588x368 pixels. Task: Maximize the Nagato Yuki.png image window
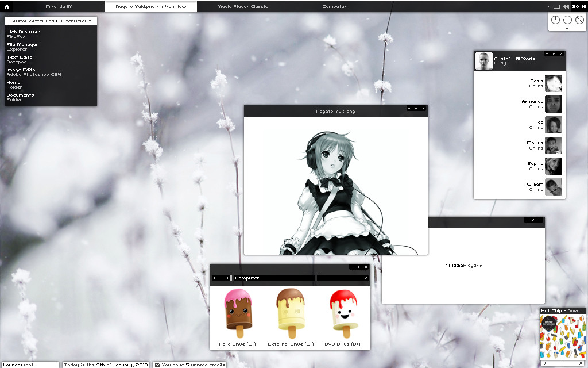[416, 108]
